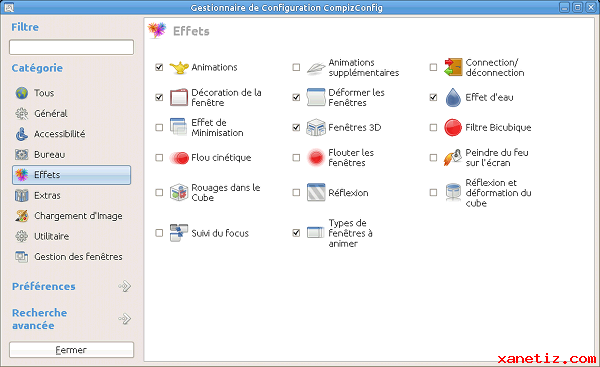Enable the Effet de Minimisation checkbox
The width and height of the screenshot is (600, 367).
[159, 127]
